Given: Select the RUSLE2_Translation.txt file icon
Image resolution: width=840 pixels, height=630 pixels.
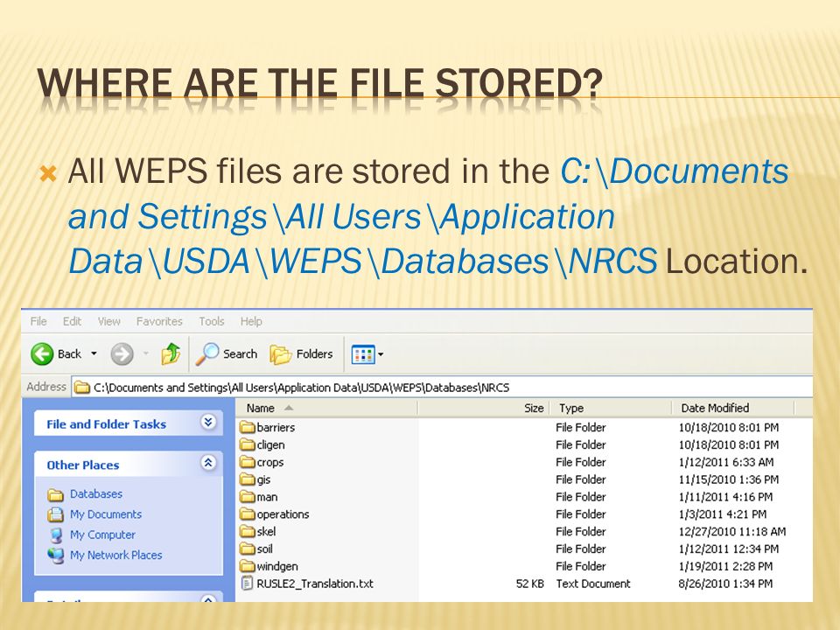Looking at the screenshot, I should (x=247, y=584).
